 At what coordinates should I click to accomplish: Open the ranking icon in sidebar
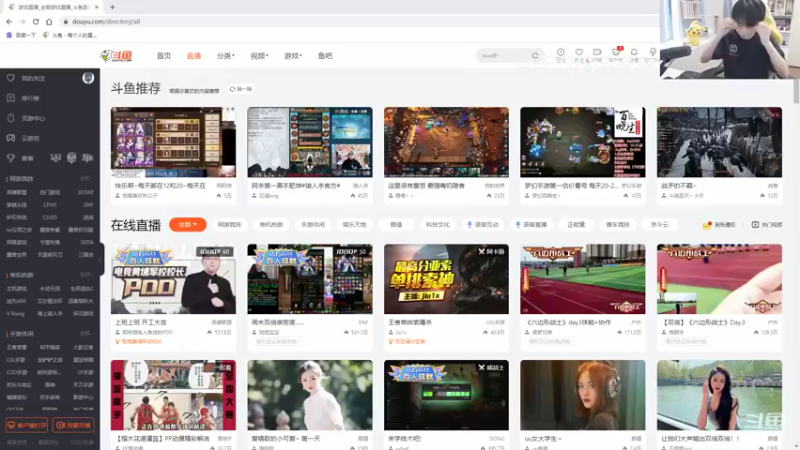coord(11,98)
